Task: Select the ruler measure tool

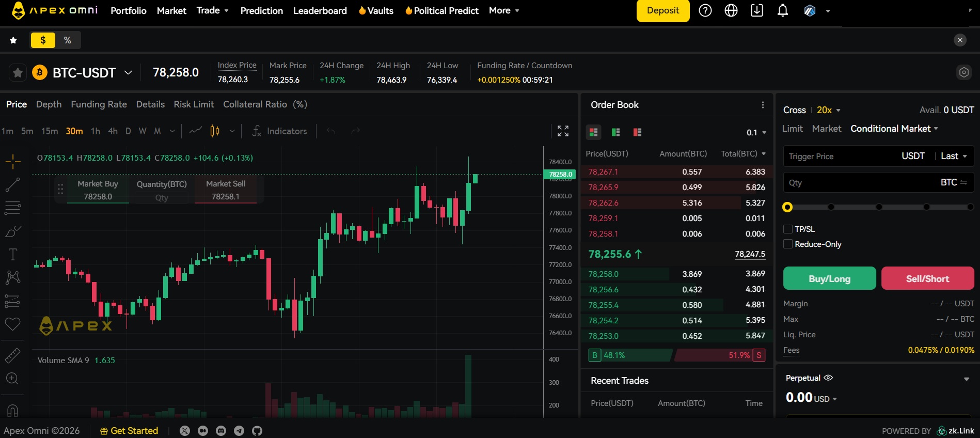Action: (13, 355)
